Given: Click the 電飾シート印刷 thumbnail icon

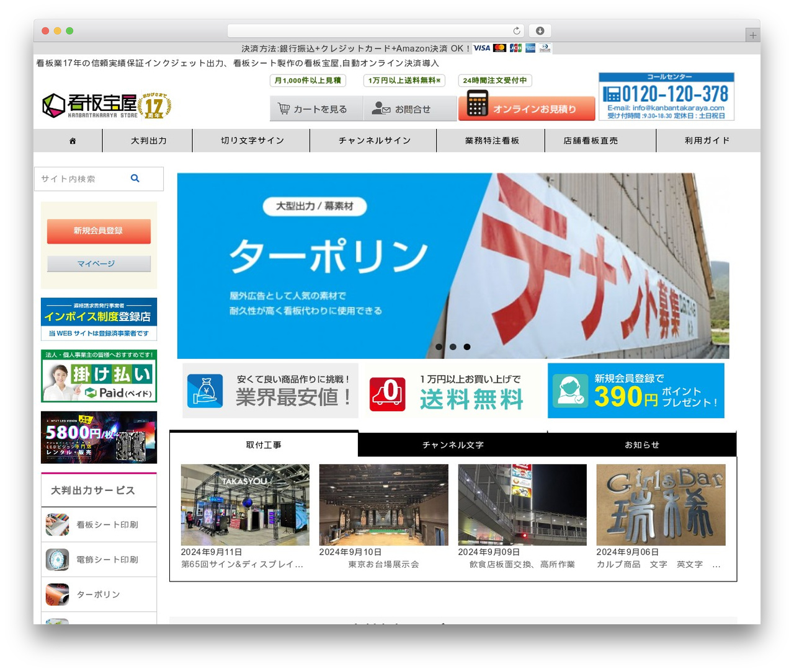Looking at the screenshot, I should click(x=57, y=559).
